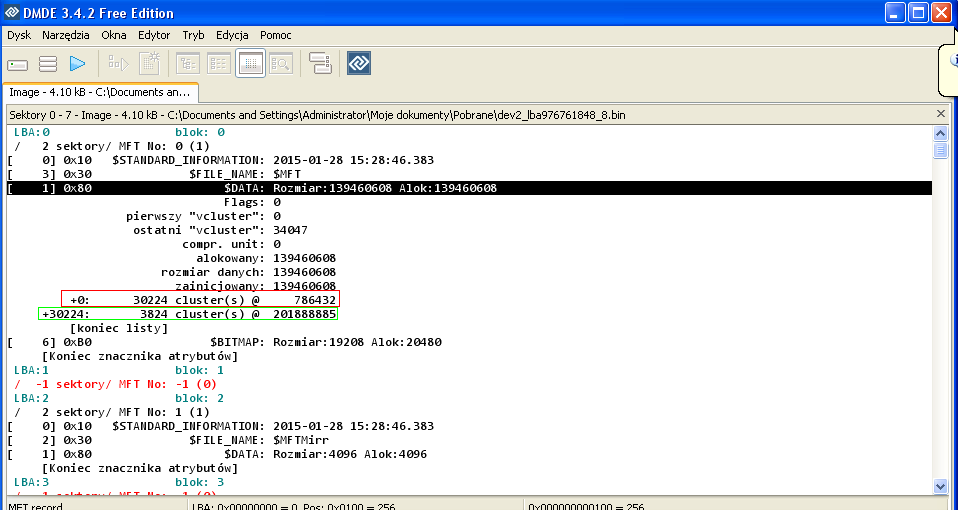The image size is (958, 510).
Task: Open the stacked disks RAID toolbar icon
Action: pyautogui.click(x=320, y=64)
